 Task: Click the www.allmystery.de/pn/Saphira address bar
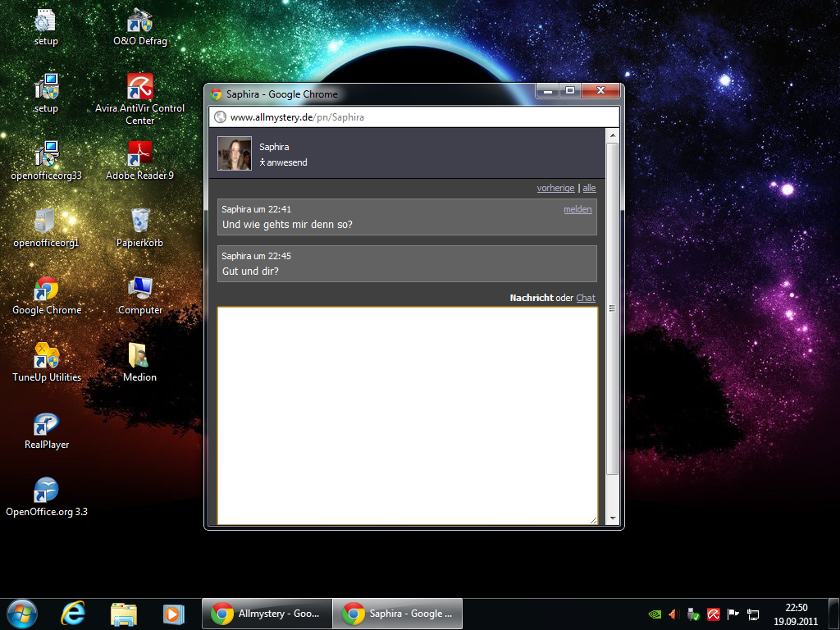click(x=413, y=116)
